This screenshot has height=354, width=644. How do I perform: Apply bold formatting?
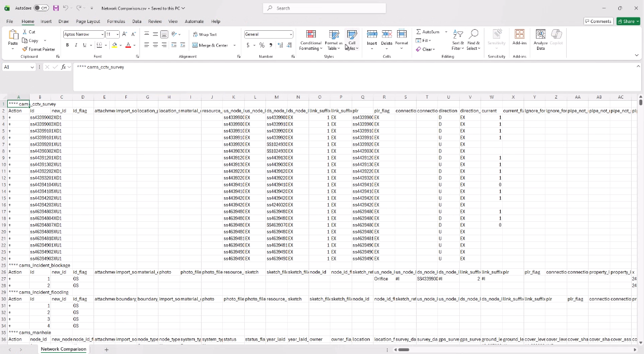tap(67, 45)
